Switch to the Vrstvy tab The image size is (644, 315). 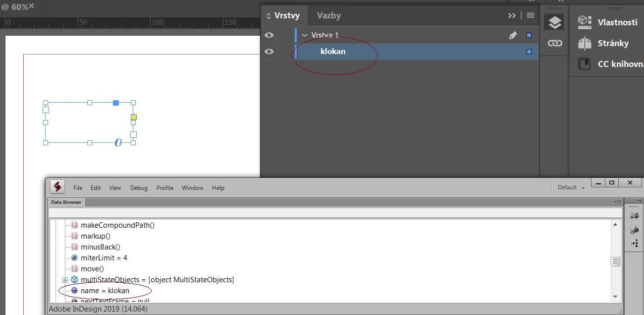pos(284,15)
